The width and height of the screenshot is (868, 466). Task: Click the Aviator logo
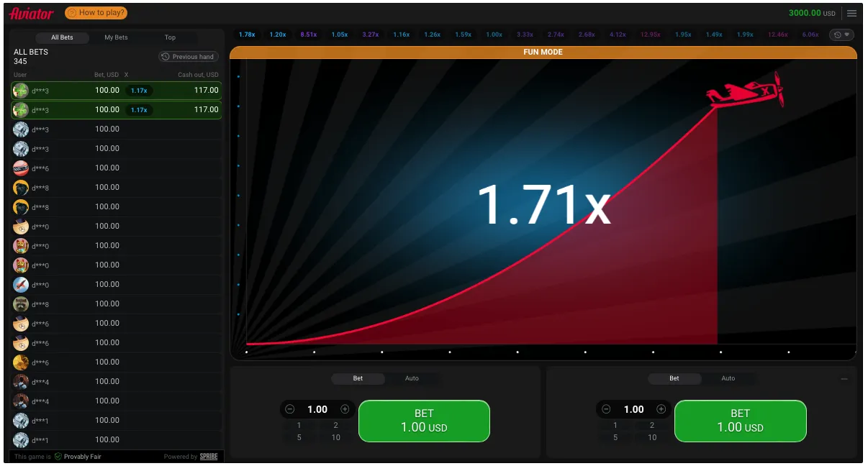coord(32,14)
